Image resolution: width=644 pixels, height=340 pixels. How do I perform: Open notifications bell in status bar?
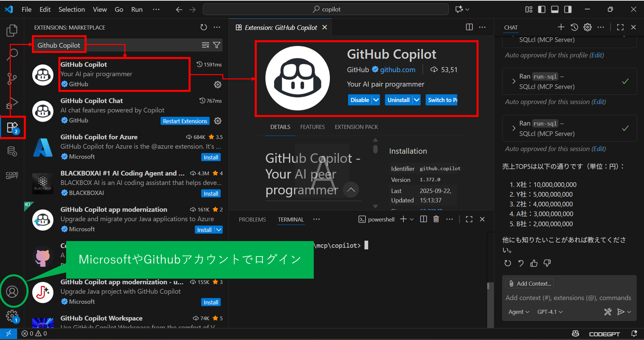[x=634, y=334]
